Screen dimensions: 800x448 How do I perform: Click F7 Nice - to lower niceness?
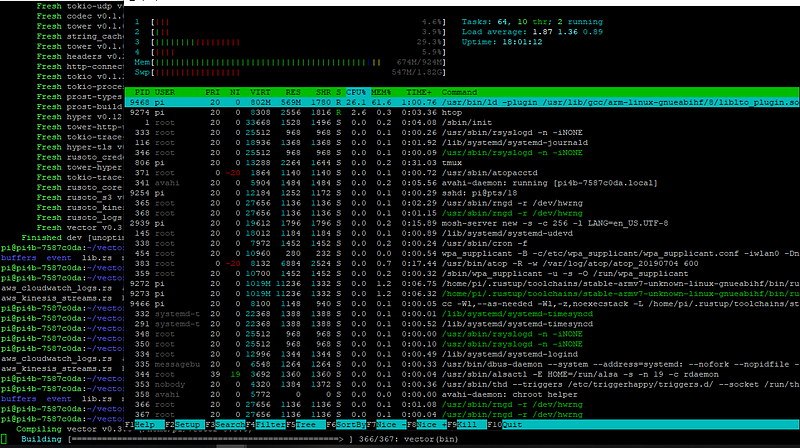click(386, 425)
